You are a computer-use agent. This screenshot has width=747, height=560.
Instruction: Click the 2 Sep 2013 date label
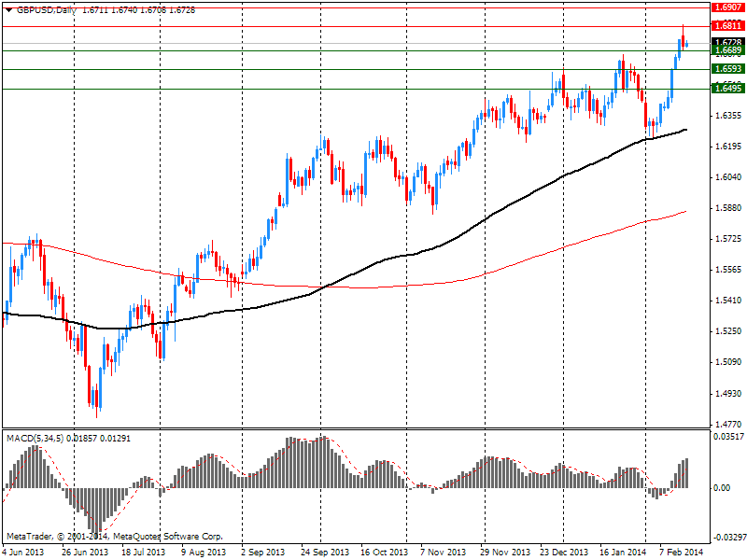[264, 552]
